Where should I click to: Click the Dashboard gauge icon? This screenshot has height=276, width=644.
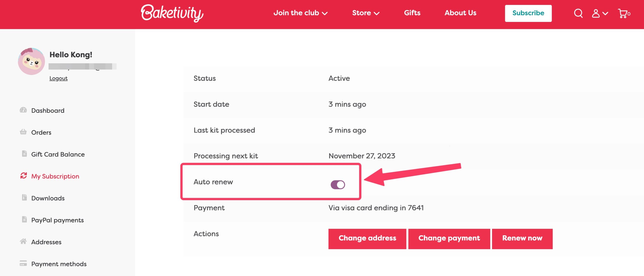(23, 110)
